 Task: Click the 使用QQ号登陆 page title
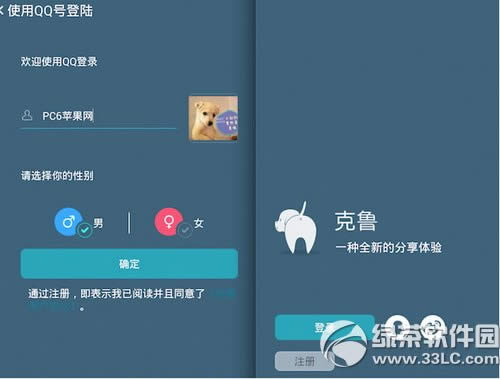click(50, 11)
